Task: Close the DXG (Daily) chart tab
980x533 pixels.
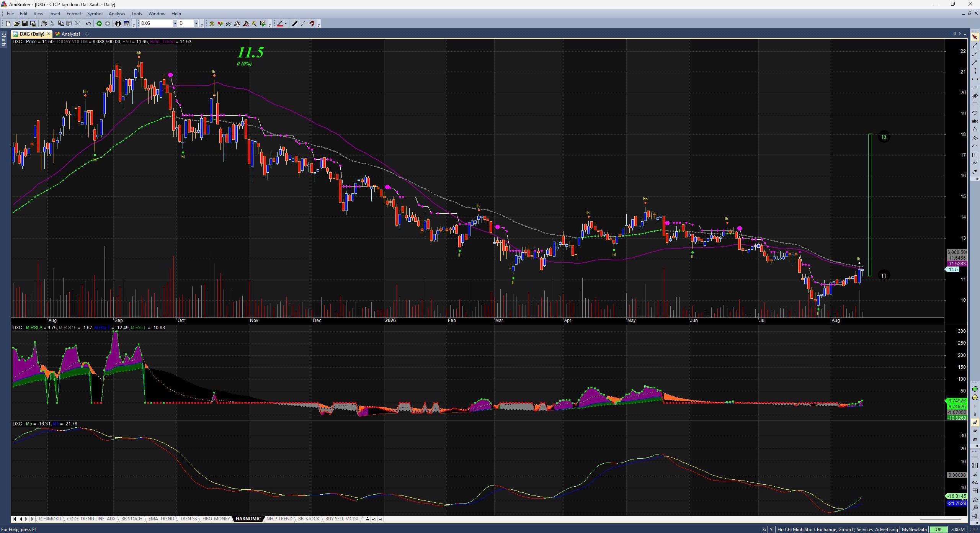Action: coord(49,34)
